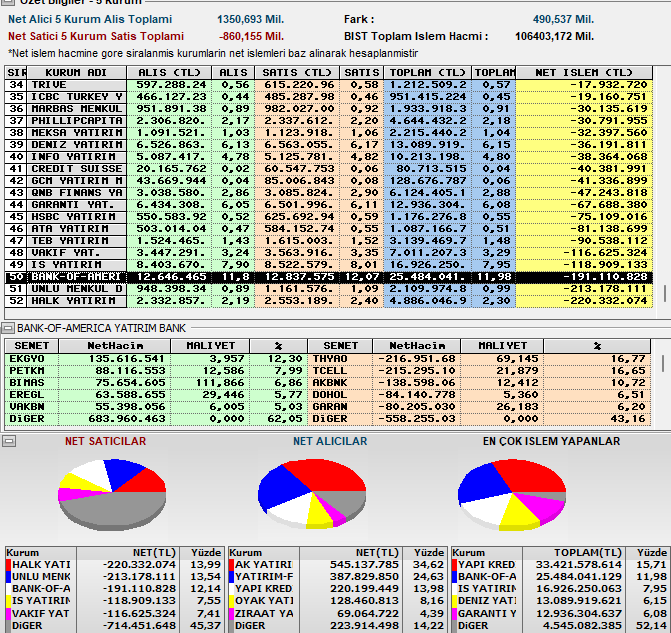This screenshot has height=633, width=671.
Task: Collapse the BANK-OF-AMERICA YATIRIM BANK section
Action: pyautogui.click(x=8, y=328)
